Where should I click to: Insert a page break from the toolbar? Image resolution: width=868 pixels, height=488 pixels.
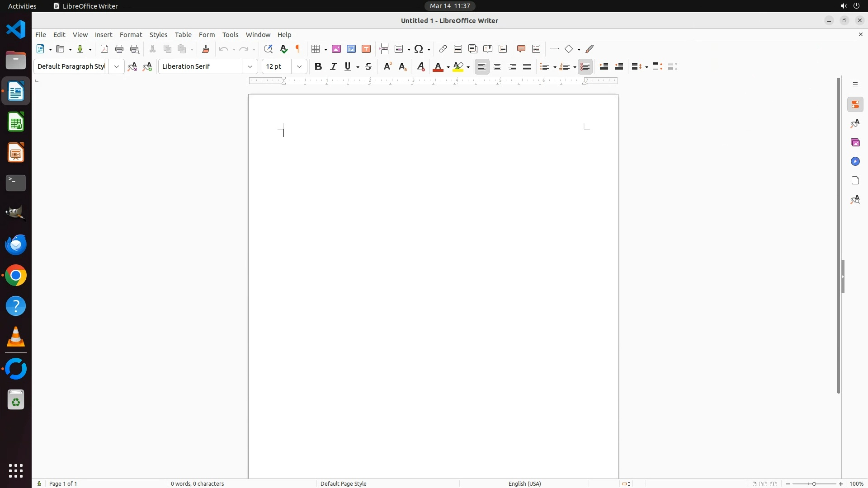(384, 49)
